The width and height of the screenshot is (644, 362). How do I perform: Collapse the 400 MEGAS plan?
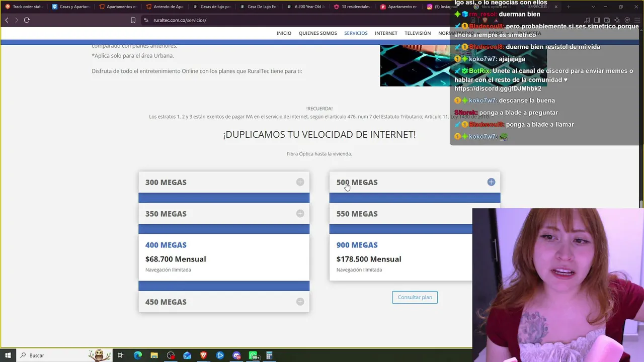166,245
